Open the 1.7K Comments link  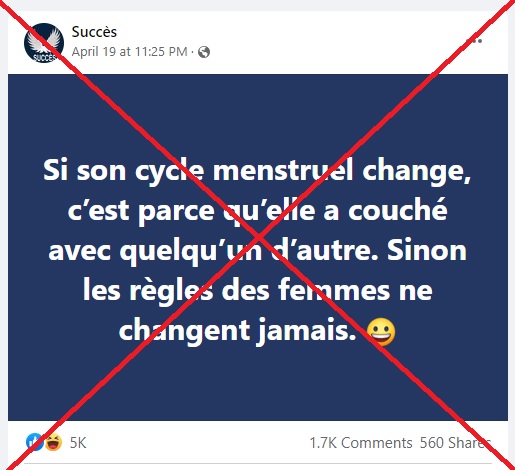click(361, 443)
